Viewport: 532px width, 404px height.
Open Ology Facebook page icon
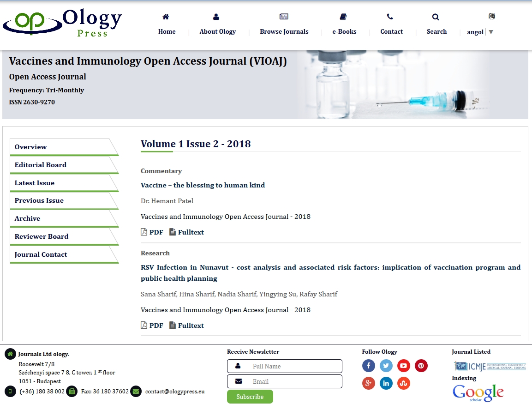click(x=369, y=366)
